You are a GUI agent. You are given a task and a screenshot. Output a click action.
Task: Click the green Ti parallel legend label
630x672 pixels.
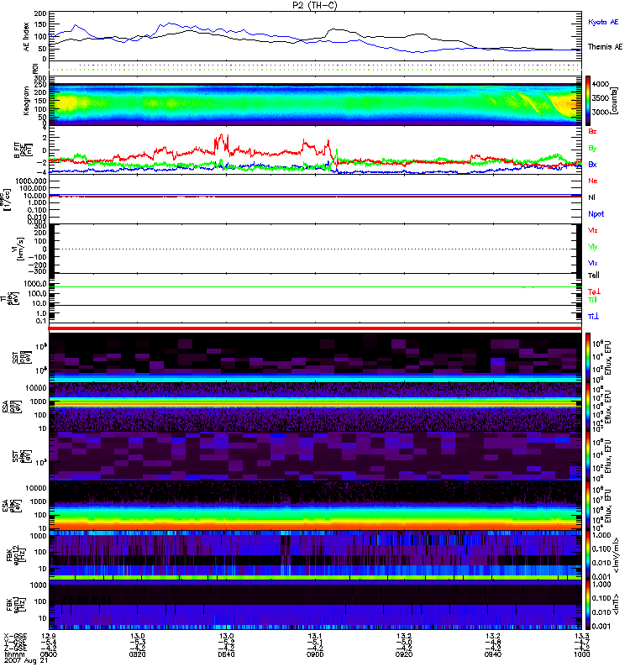point(592,300)
